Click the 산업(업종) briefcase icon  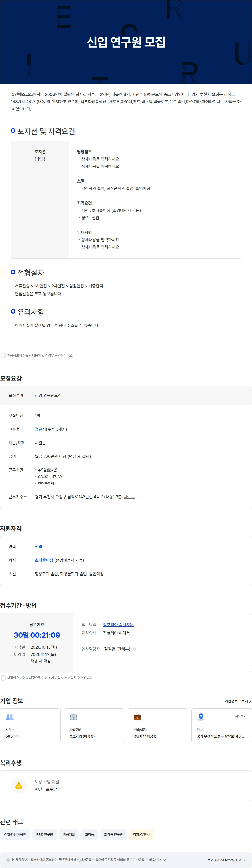click(137, 717)
